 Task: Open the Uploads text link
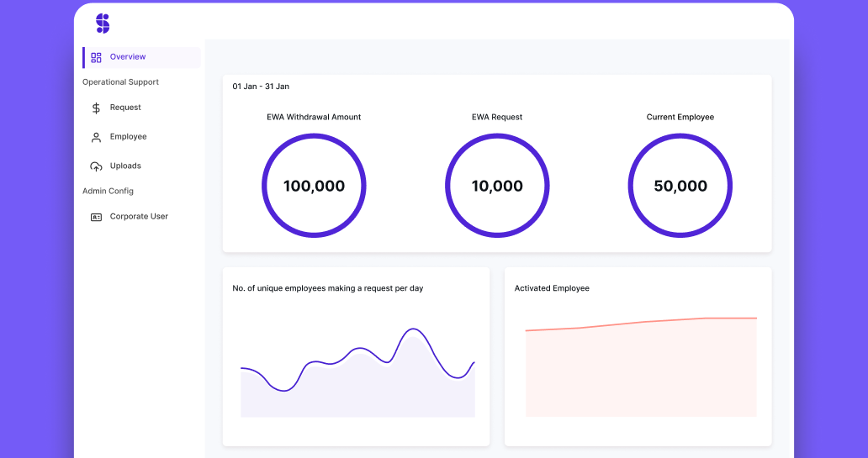(125, 166)
